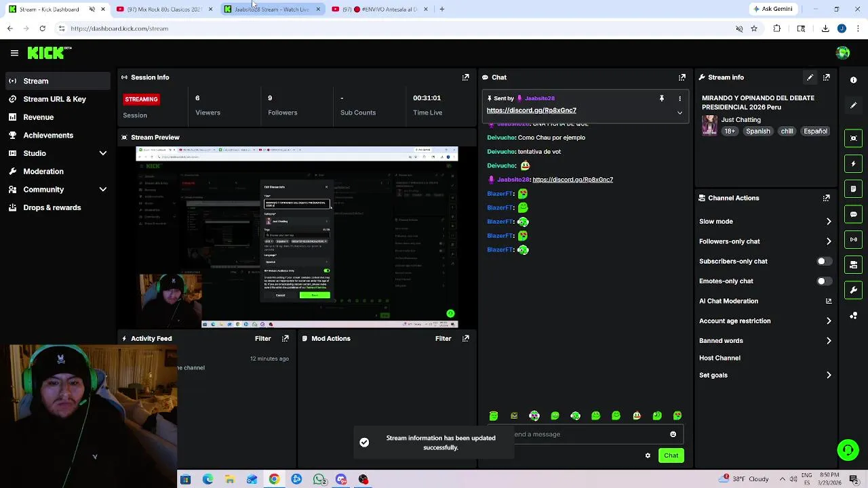868x488 pixels.
Task: Click the screen capture icon in right sidebar
Action: click(854, 138)
